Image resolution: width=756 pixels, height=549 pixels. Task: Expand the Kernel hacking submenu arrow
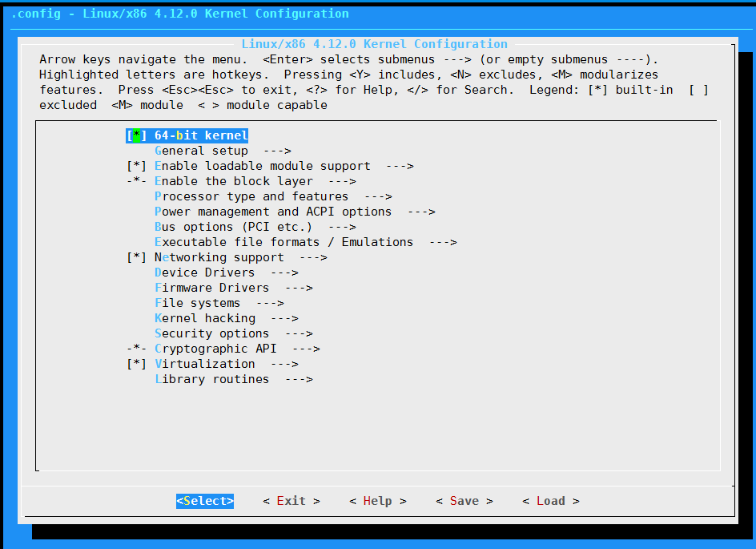(x=284, y=318)
